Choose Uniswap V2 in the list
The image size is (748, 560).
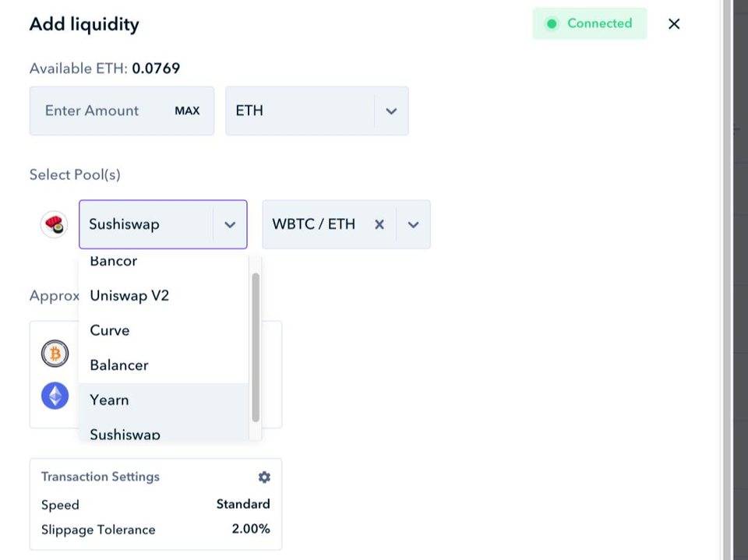click(x=129, y=296)
